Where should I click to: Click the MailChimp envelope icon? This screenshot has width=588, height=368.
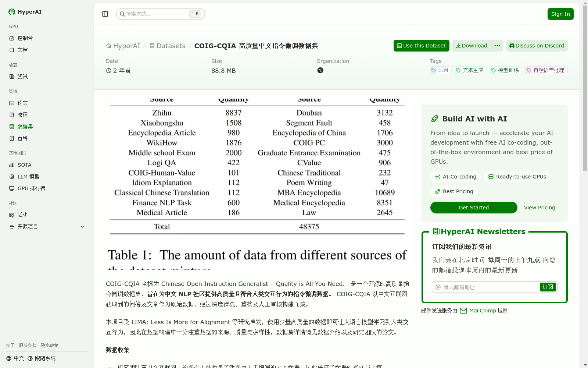pos(463,311)
